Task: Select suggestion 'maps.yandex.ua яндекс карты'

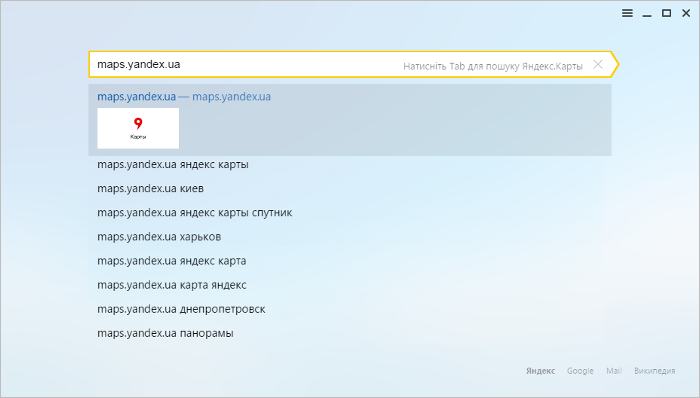Action: pos(173,165)
